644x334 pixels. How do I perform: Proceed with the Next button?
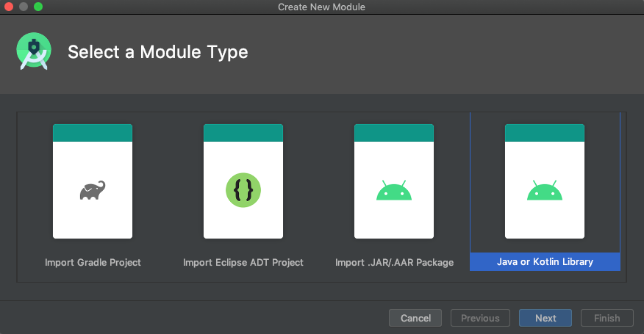(x=545, y=318)
